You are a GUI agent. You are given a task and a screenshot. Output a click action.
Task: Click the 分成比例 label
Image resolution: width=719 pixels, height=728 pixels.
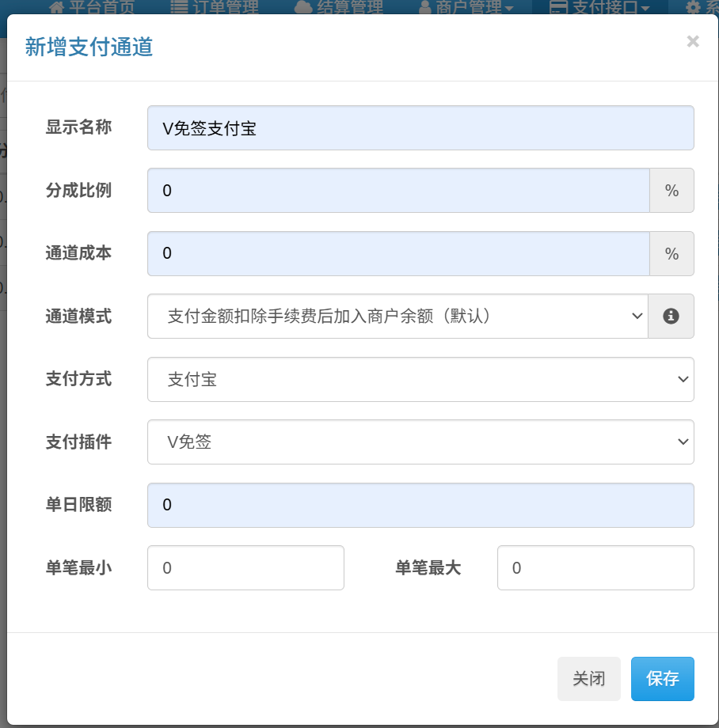point(78,190)
